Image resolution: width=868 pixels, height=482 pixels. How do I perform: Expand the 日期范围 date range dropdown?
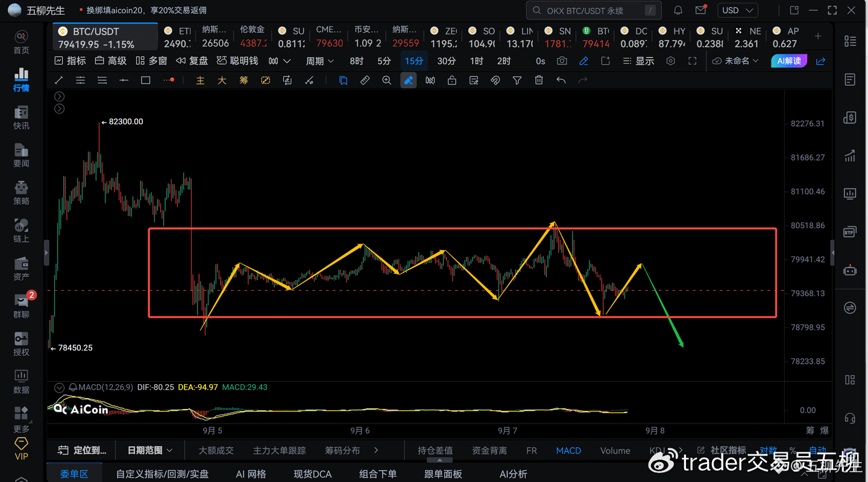[150, 450]
